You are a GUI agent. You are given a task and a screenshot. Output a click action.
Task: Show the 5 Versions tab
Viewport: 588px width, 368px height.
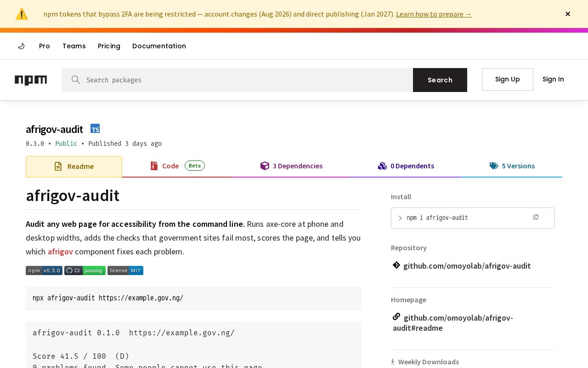click(512, 166)
